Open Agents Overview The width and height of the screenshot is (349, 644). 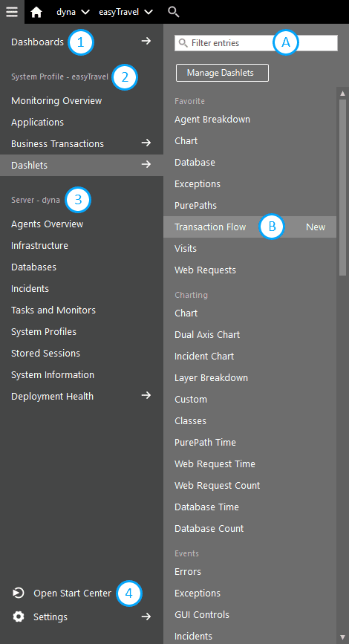tap(48, 224)
